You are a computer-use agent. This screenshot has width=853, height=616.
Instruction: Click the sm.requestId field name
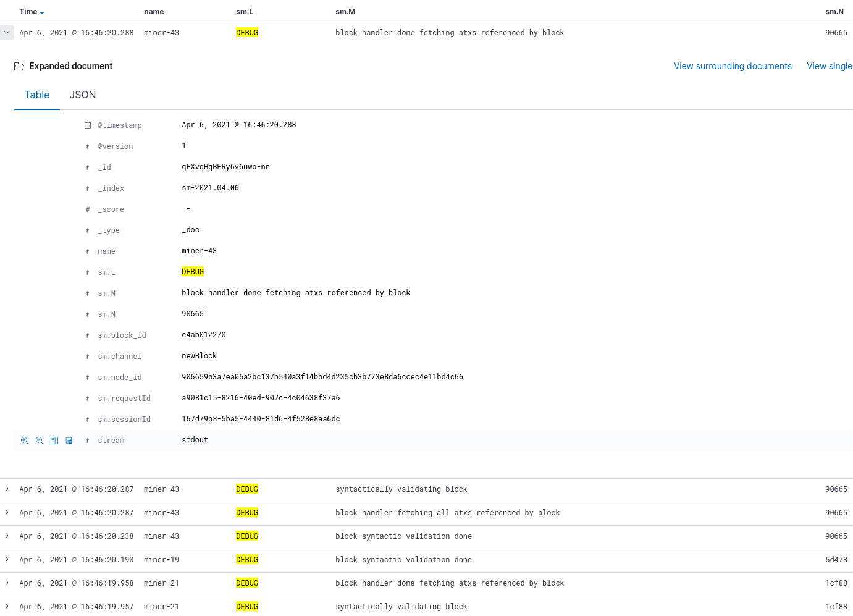[x=124, y=399]
